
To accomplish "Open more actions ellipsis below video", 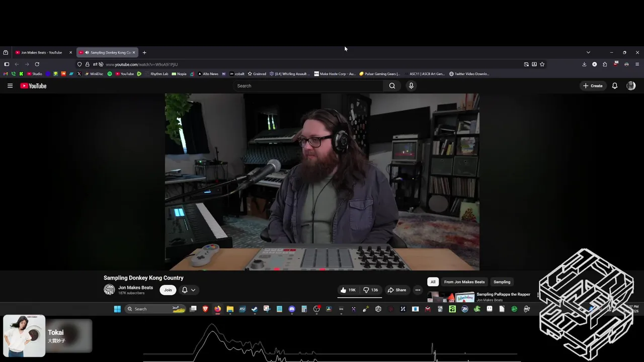I will 418,290.
